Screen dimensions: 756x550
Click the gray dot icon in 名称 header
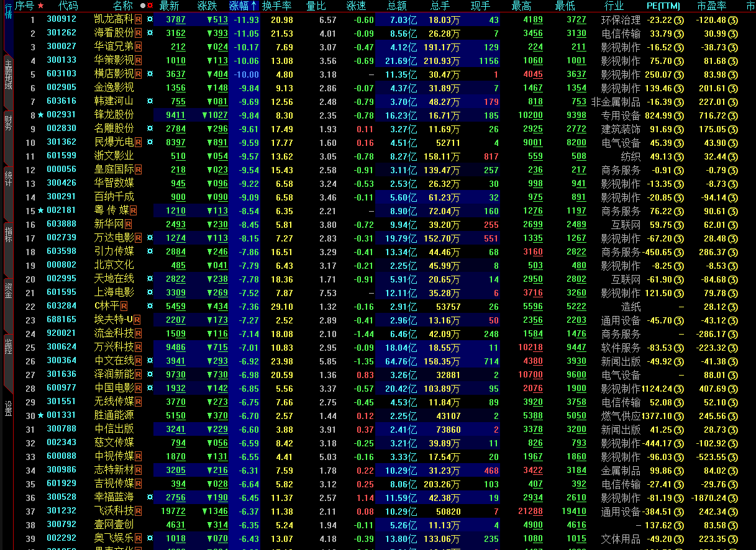point(142,6)
